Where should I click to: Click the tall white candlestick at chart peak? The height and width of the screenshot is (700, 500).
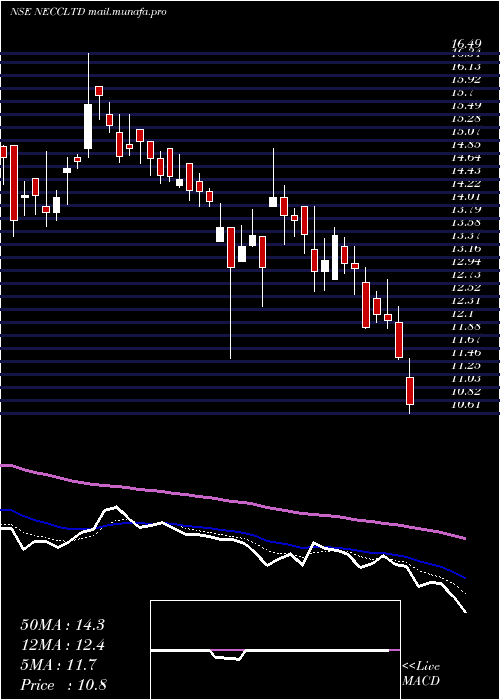click(x=88, y=126)
